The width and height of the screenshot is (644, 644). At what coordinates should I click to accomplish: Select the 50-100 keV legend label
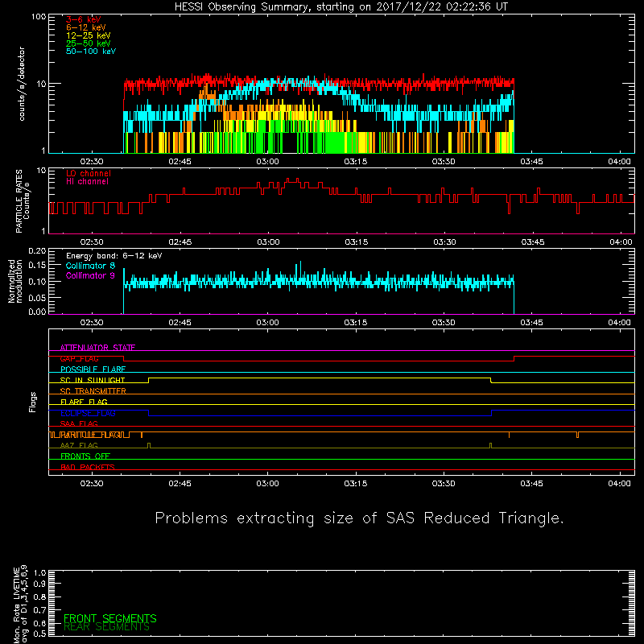click(x=91, y=52)
